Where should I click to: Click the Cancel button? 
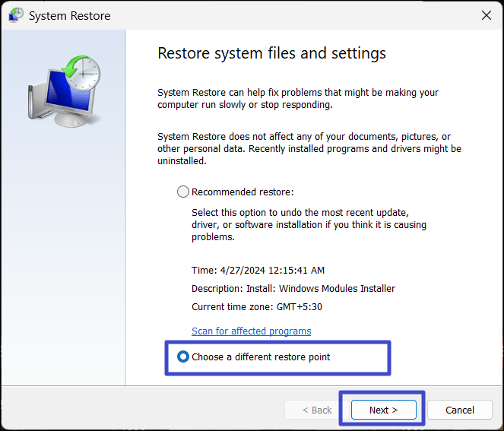click(x=460, y=410)
